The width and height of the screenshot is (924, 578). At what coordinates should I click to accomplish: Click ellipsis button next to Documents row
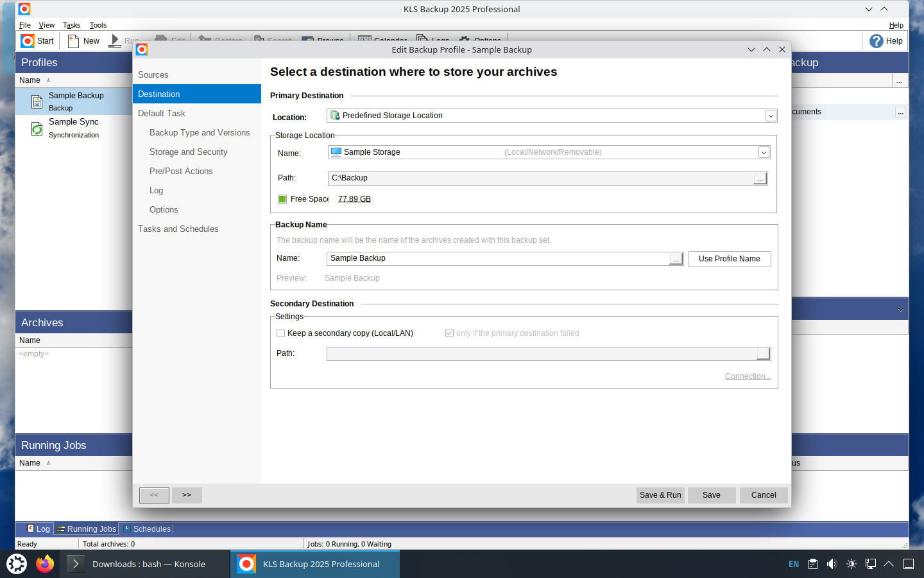pos(901,112)
